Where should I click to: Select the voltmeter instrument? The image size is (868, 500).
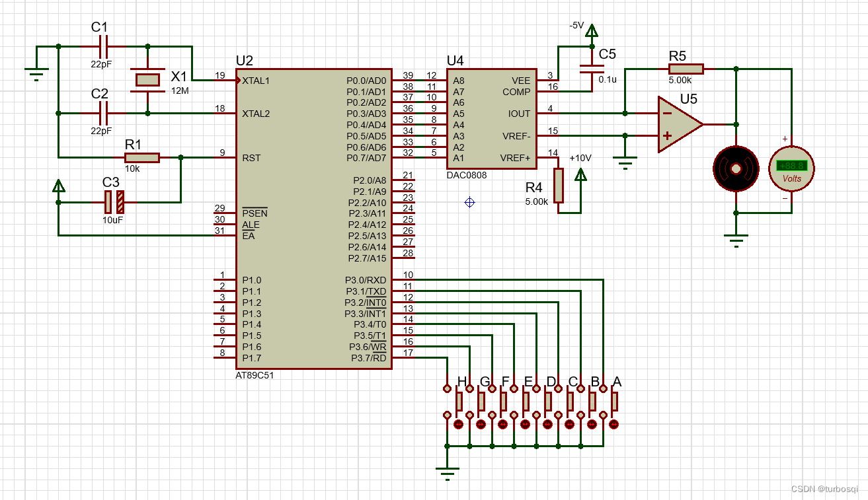pyautogui.click(x=791, y=169)
